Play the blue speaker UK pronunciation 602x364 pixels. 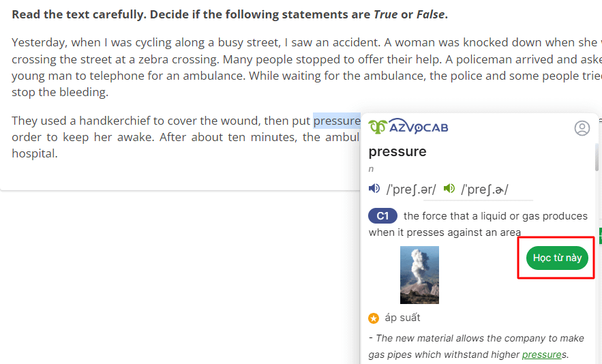(374, 189)
